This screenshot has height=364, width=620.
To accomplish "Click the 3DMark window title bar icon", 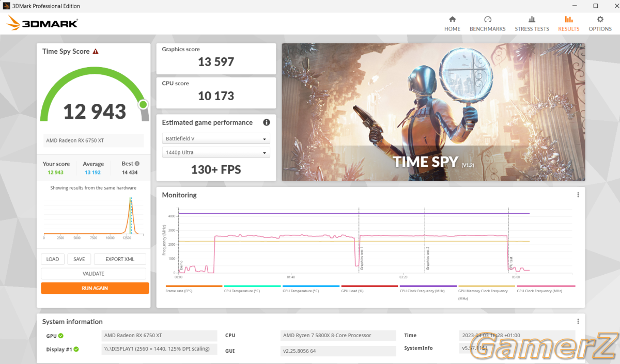I will (6, 6).
